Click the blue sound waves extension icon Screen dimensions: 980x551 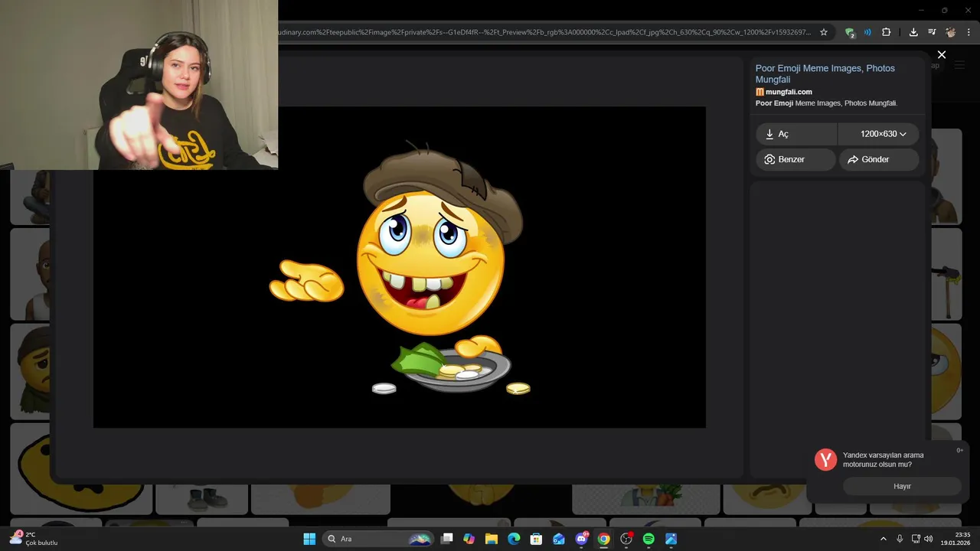pyautogui.click(x=867, y=32)
